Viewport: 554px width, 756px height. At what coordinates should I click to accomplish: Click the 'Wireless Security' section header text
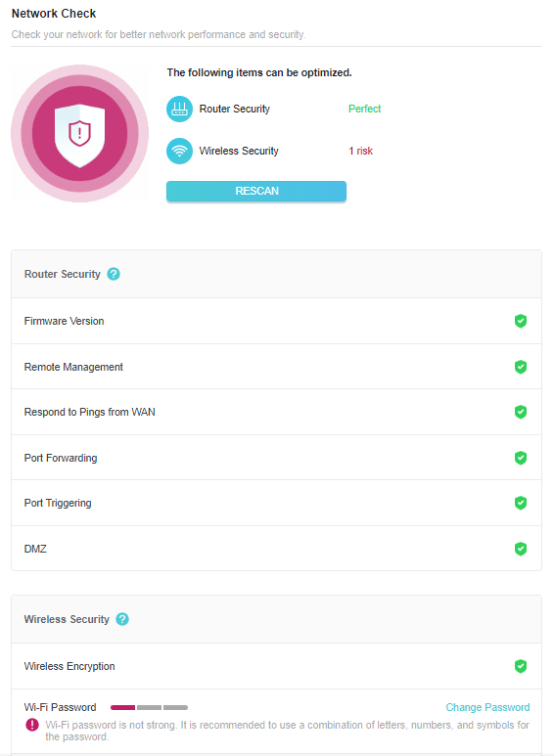(x=67, y=619)
